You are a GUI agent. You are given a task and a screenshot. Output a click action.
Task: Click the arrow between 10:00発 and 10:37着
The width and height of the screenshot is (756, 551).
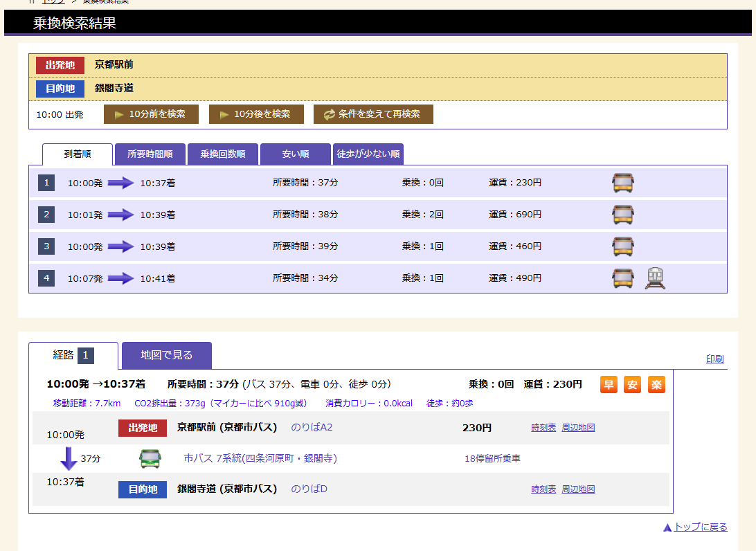[120, 183]
